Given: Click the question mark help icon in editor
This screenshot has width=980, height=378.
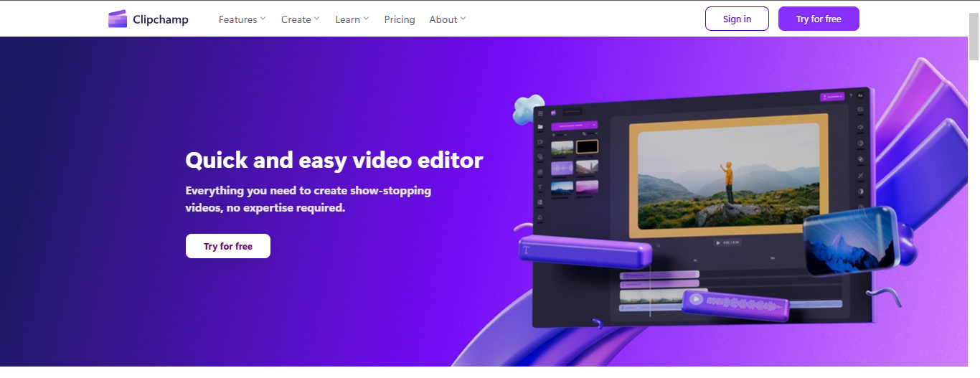Looking at the screenshot, I should click(x=850, y=95).
